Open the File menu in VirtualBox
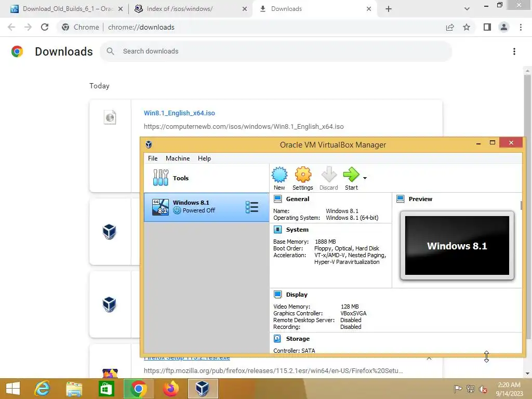 coord(153,158)
